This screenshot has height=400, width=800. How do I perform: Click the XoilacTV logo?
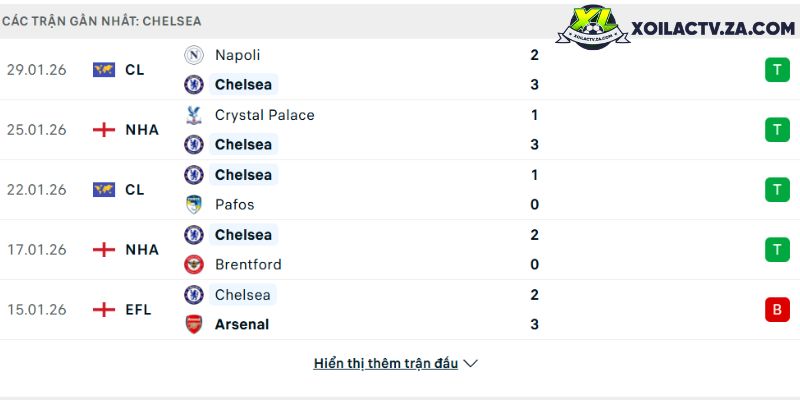[682, 30]
